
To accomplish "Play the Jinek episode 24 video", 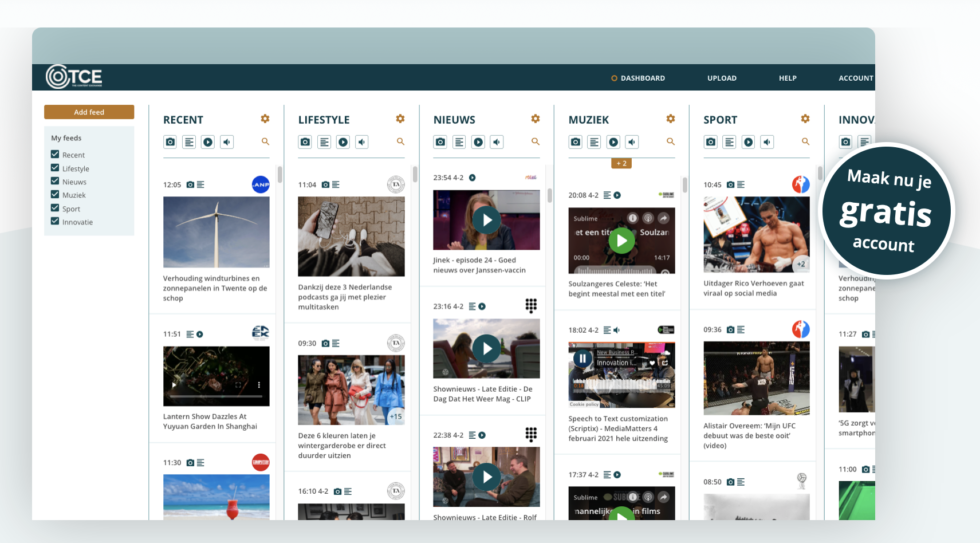I will (486, 220).
